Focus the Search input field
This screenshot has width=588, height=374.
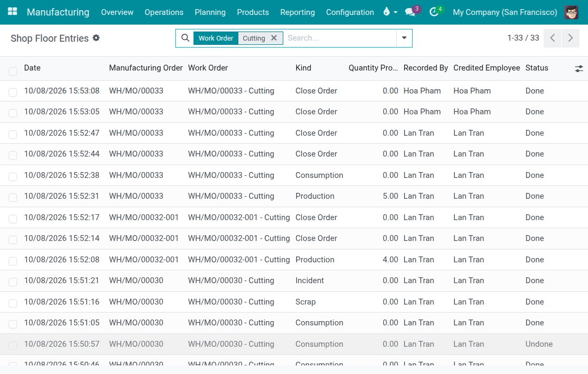pyautogui.click(x=339, y=38)
